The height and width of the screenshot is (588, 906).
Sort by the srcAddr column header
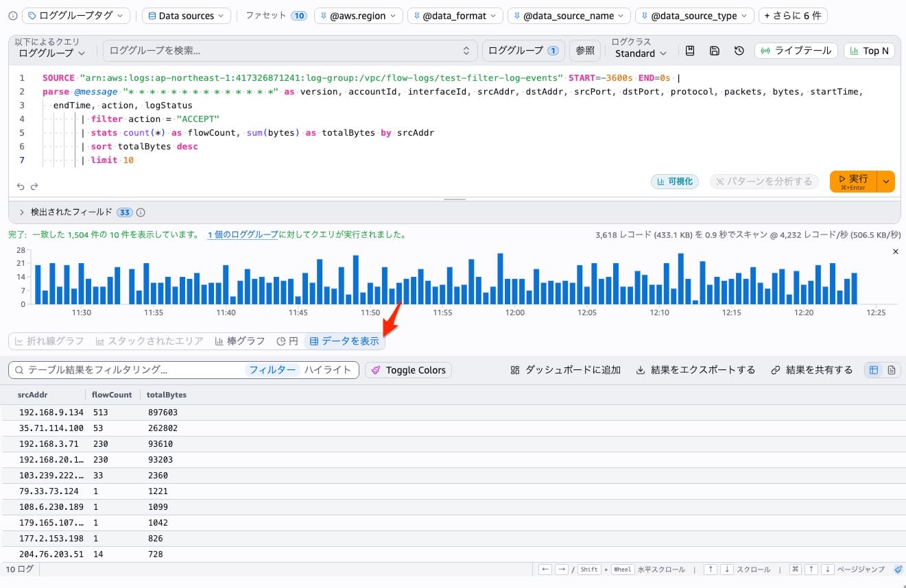tap(32, 395)
